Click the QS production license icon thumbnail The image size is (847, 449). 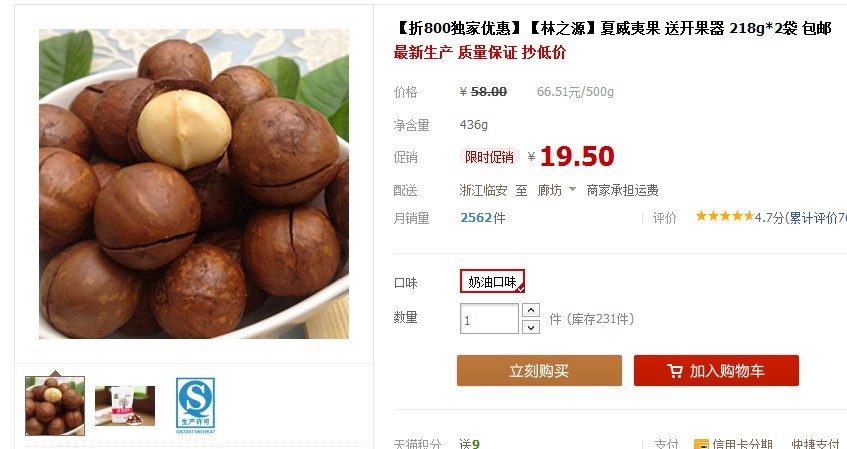point(196,405)
